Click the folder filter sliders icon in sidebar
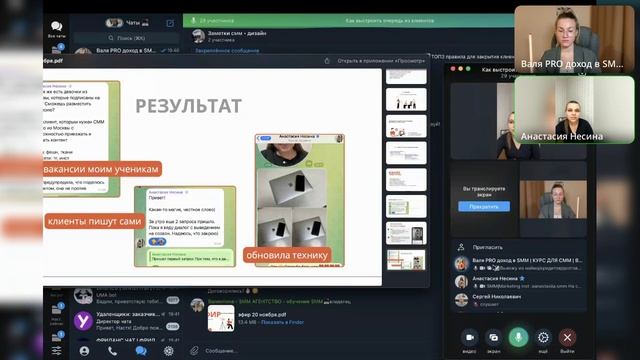 [x=56, y=351]
